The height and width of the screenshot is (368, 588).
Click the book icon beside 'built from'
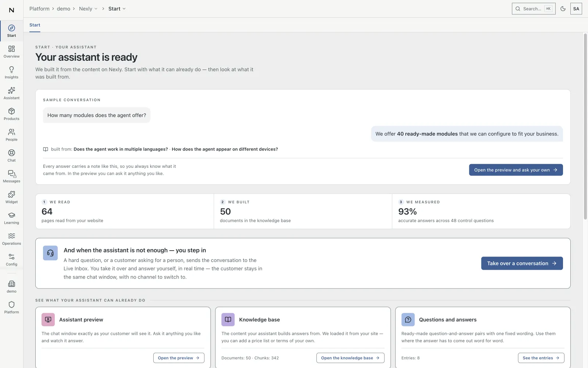pyautogui.click(x=46, y=149)
